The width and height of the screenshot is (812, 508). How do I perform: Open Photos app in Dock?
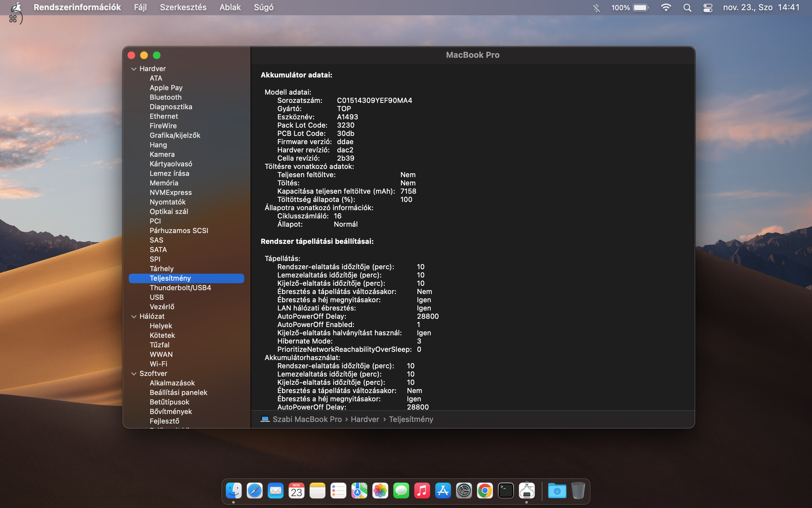pos(380,491)
